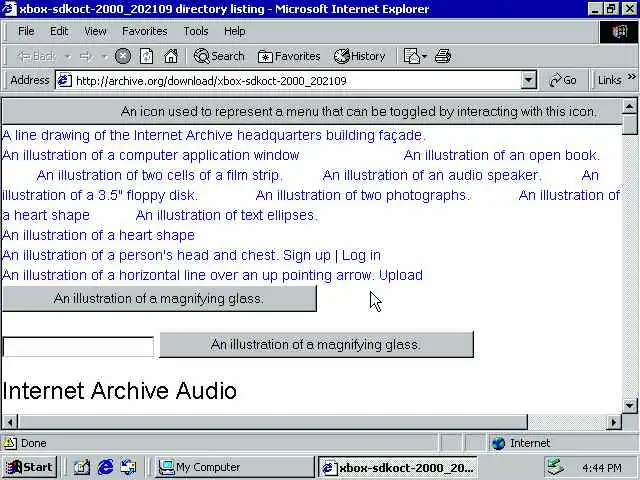Open the Back history dropdown arrow
640x480 pixels.
68,57
